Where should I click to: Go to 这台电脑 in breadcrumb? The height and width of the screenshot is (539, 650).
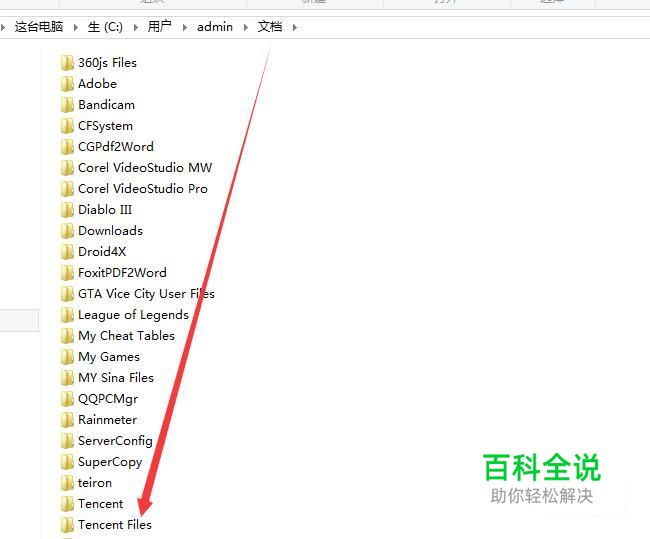click(39, 27)
